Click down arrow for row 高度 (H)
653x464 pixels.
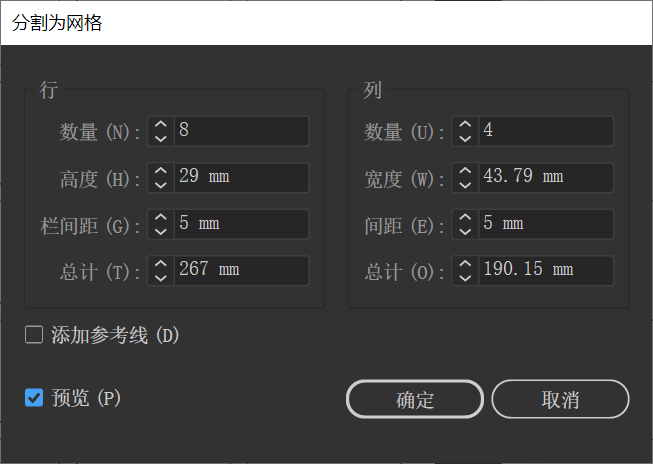click(161, 185)
